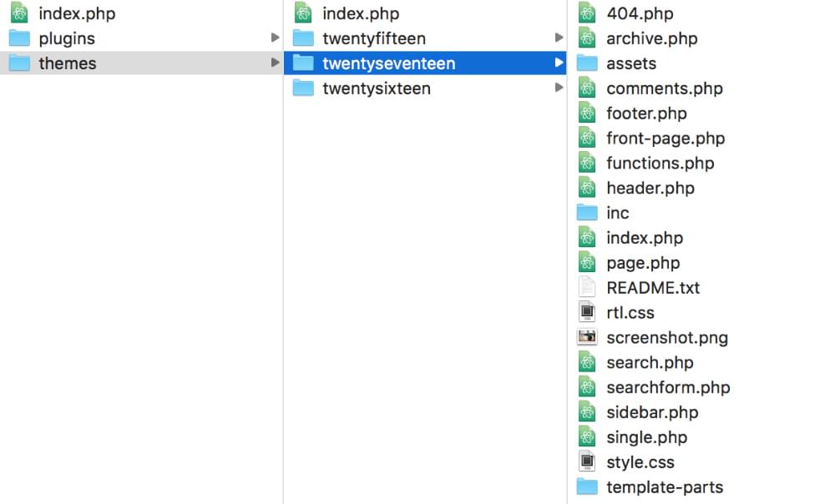Click the screenshot.png image icon
835x504 pixels.
[587, 338]
